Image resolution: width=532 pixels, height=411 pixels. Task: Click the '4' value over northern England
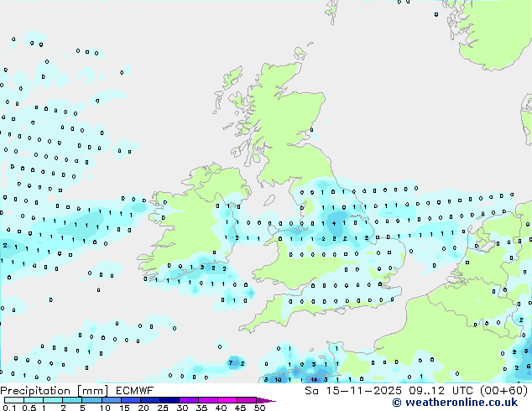pos(334,223)
